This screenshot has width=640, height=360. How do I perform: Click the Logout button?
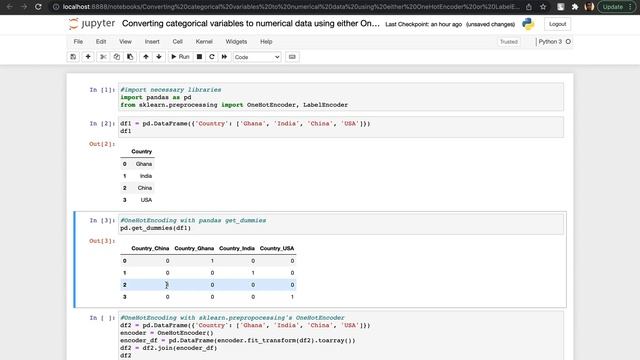(x=558, y=24)
